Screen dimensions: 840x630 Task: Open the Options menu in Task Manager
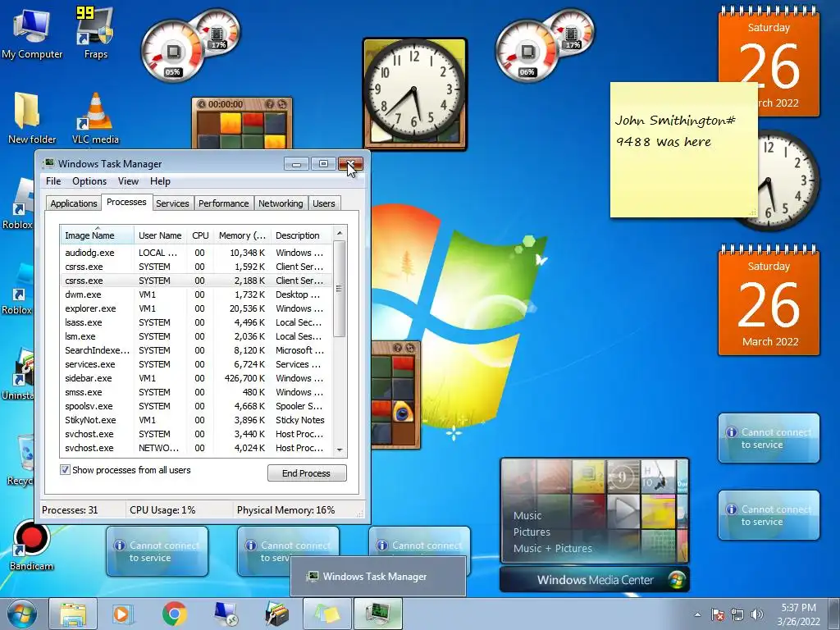click(x=89, y=181)
